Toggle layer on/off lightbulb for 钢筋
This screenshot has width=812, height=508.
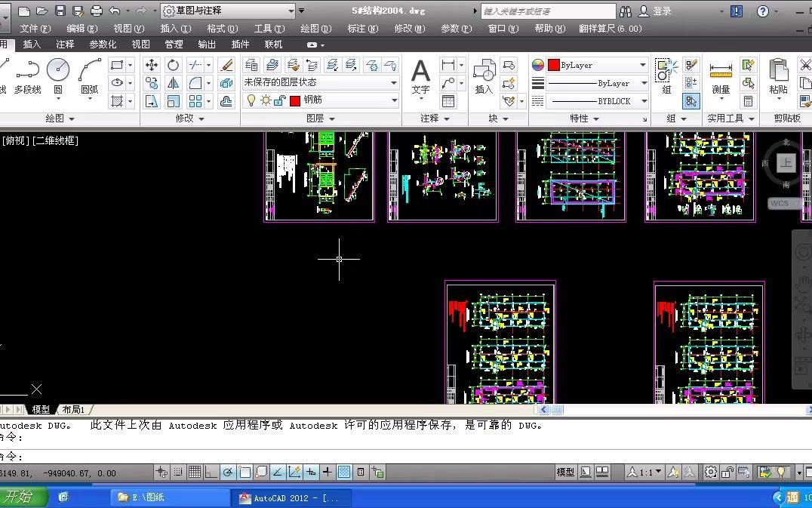click(251, 100)
